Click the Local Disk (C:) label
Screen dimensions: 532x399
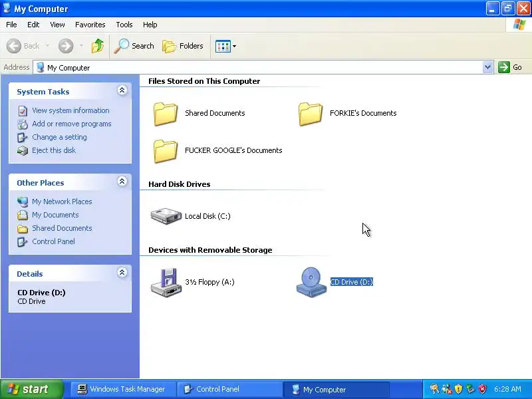207,216
